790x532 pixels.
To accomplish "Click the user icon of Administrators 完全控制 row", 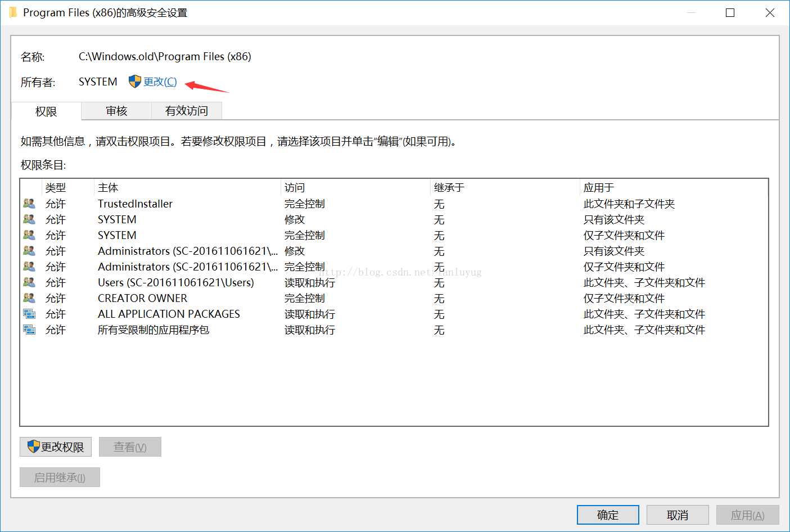I will pyautogui.click(x=29, y=267).
